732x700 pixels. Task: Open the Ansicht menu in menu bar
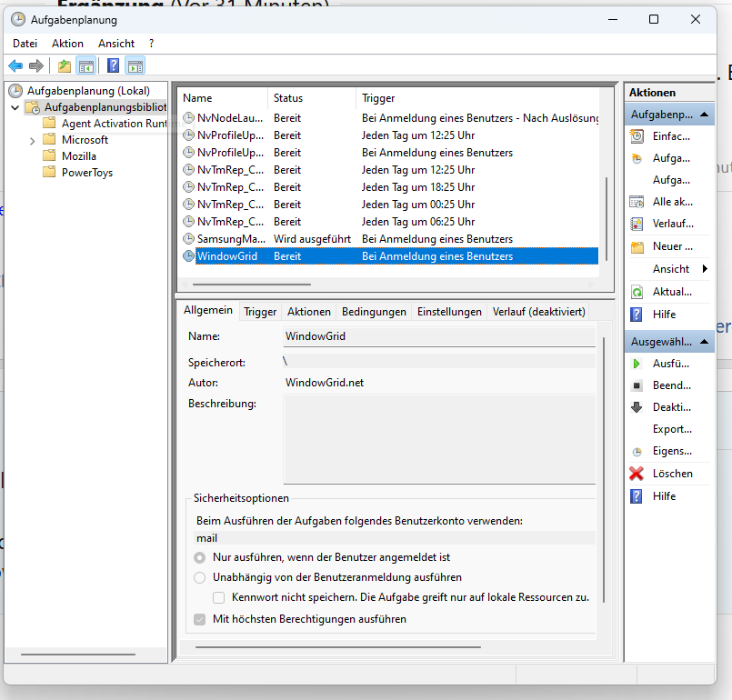[116, 44]
